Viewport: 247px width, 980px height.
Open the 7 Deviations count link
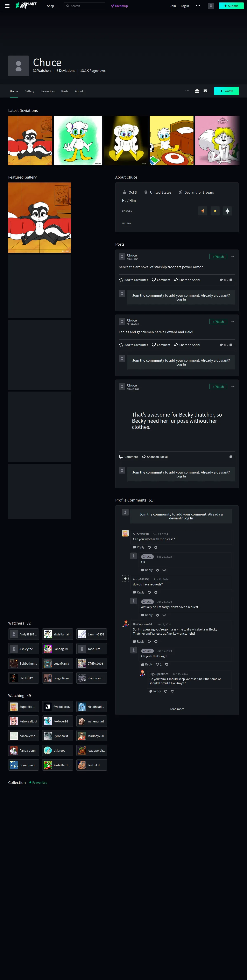pos(66,71)
